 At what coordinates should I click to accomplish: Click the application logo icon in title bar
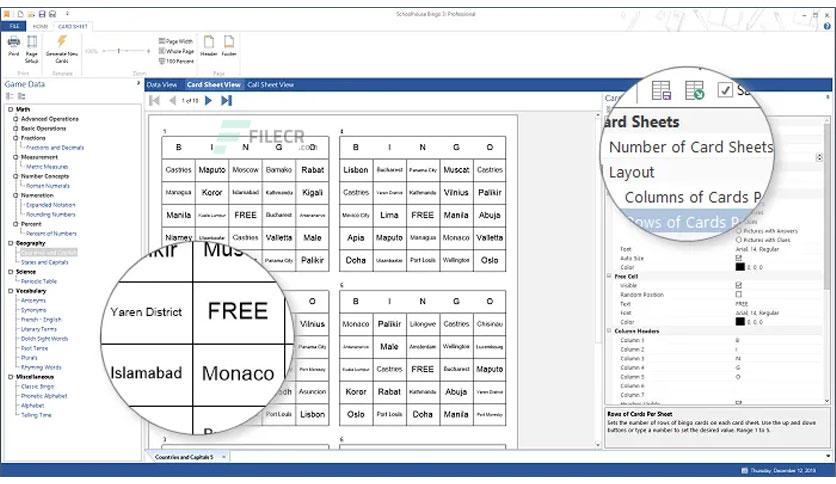tap(6, 14)
